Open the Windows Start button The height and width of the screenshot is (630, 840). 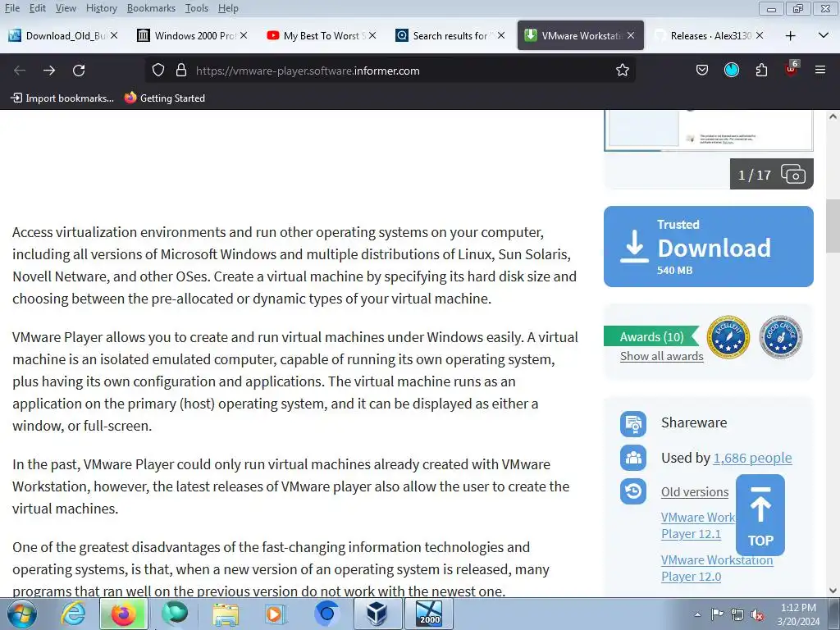coord(21,614)
